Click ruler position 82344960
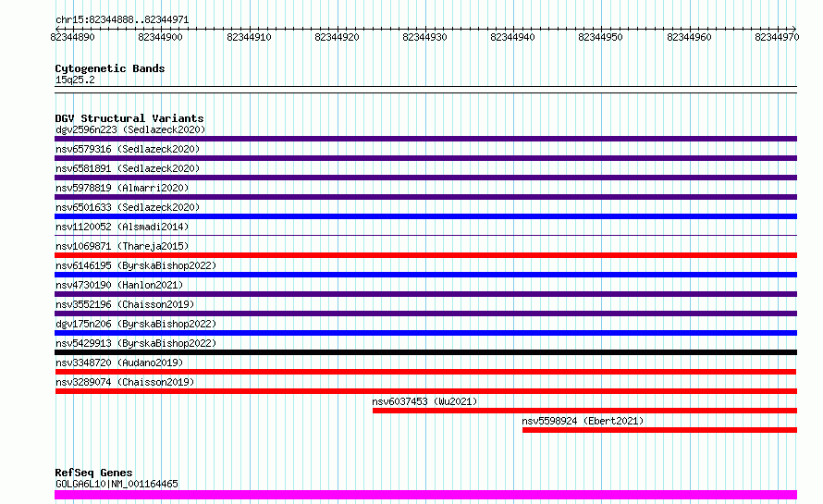This screenshot has width=823, height=504. tap(689, 37)
